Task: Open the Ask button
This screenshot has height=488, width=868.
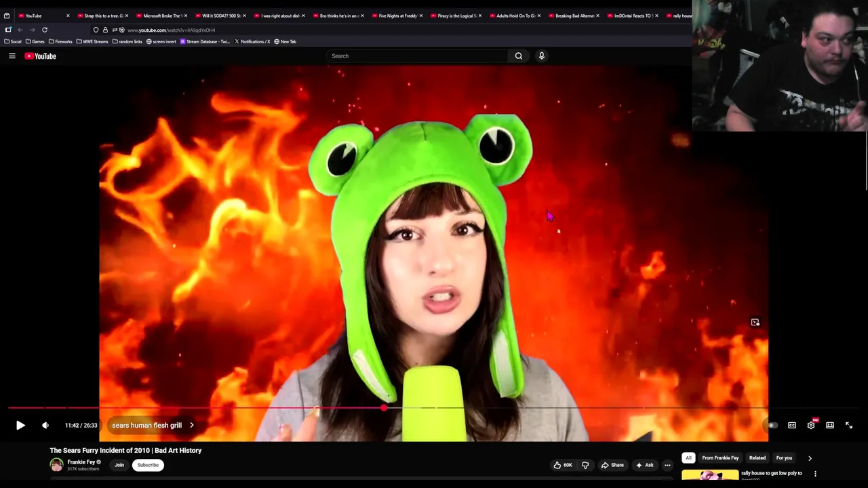Action: tap(645, 465)
